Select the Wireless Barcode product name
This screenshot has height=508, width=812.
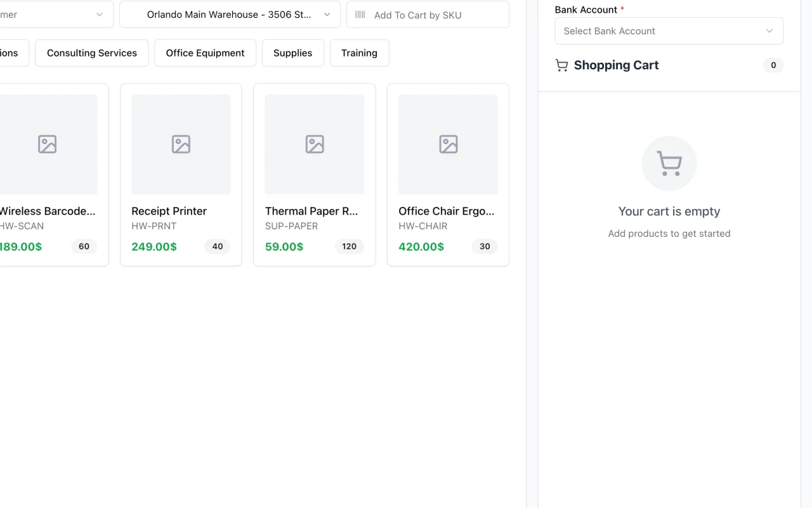click(47, 211)
